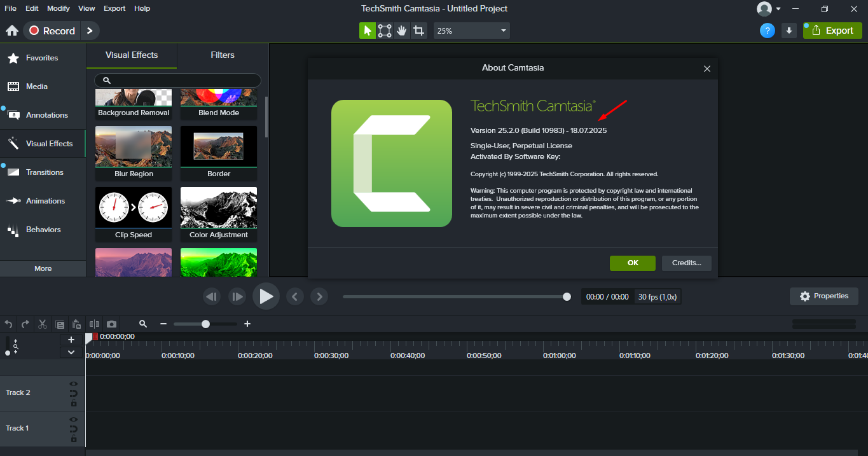The image size is (868, 456).
Task: Open the blue help question mark
Action: (768, 31)
